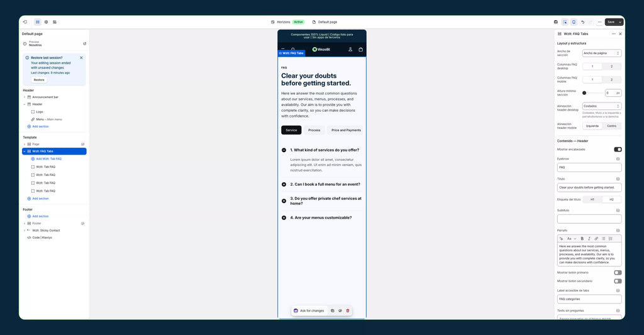Click the Título input field
The height and width of the screenshot is (335, 644).
589,188
